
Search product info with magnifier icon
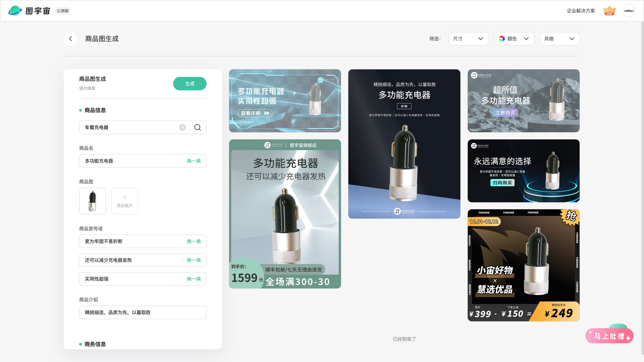[x=197, y=127]
